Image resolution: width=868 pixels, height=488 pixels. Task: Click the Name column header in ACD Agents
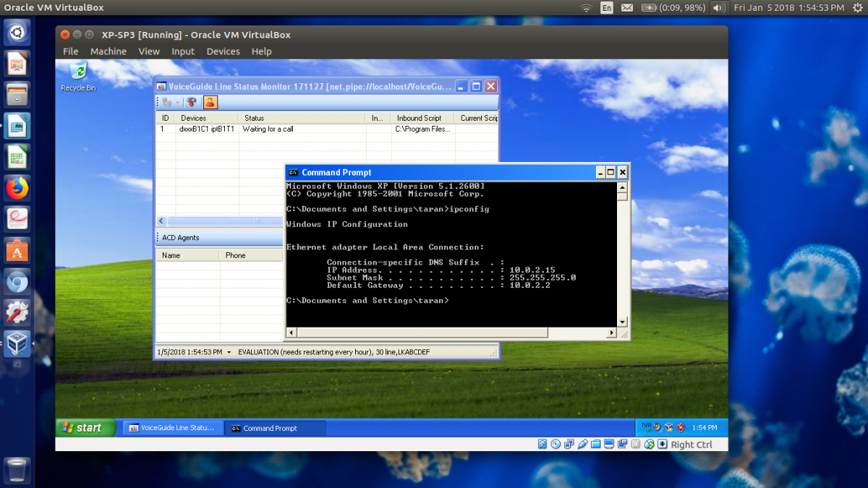pos(187,255)
